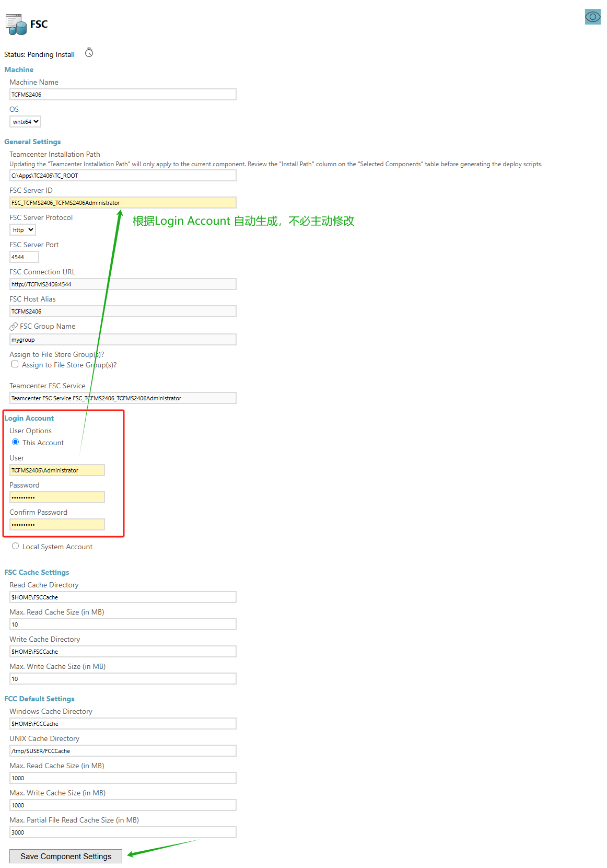Click the FSC component icon in header
Viewport: 607px width, 868px height.
coord(16,24)
